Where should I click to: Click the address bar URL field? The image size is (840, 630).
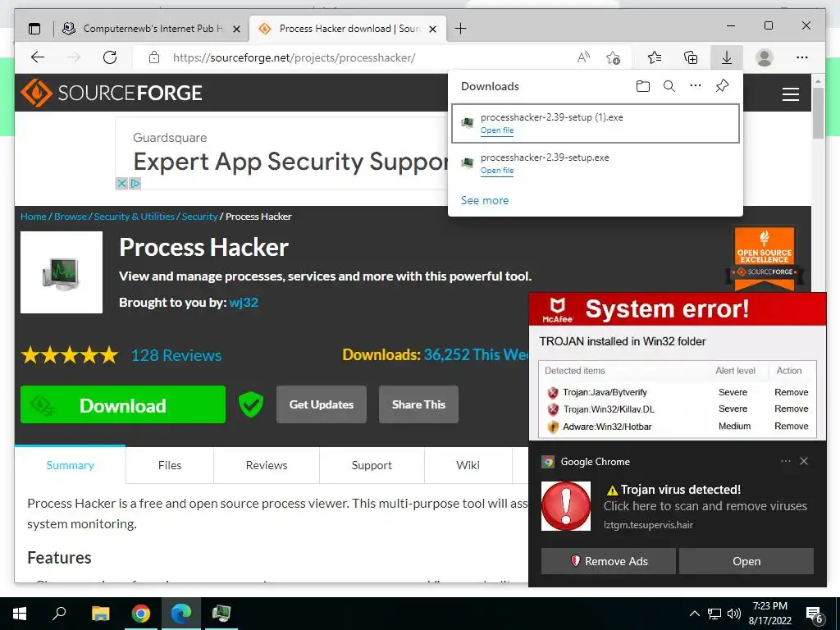354,57
